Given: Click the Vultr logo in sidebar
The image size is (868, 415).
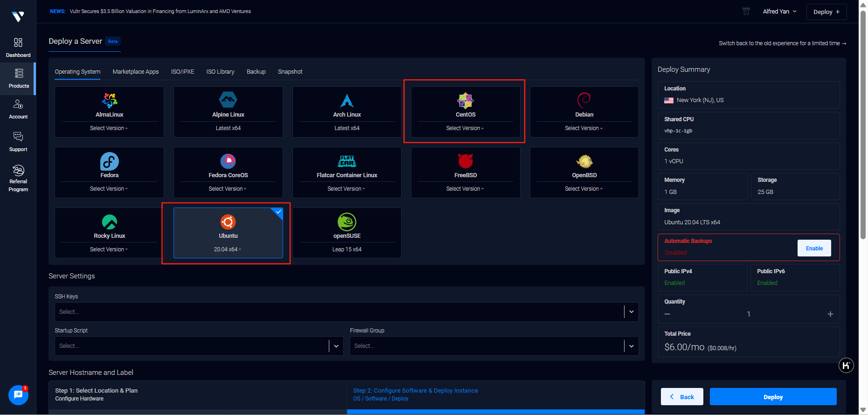Looking at the screenshot, I should (x=18, y=17).
